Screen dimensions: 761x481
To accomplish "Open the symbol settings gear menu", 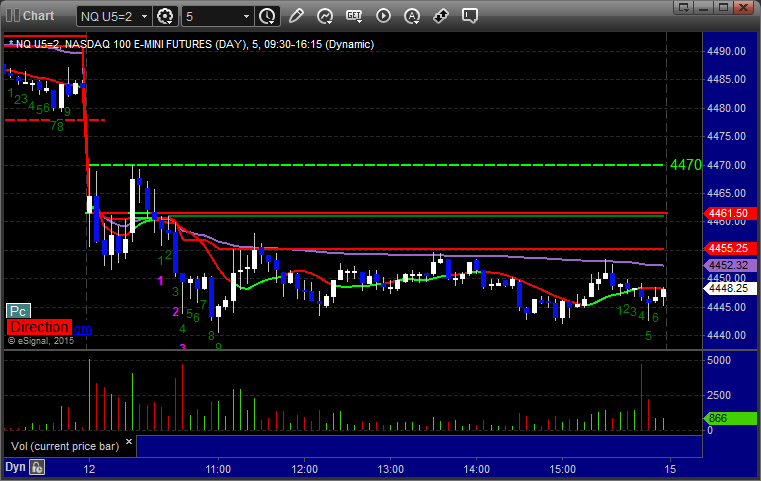I will point(165,16).
